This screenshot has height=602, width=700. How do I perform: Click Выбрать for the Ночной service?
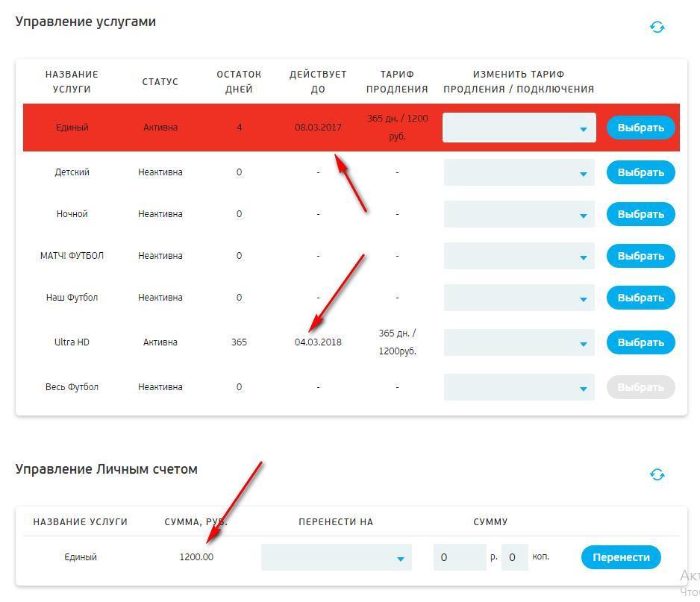640,214
